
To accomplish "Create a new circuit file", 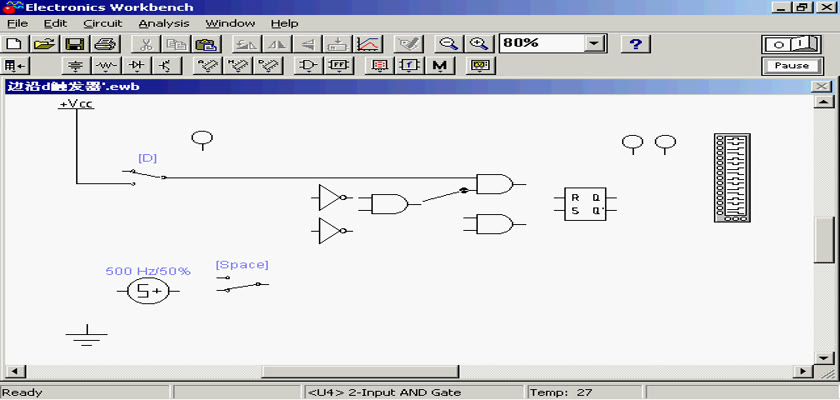I will tap(15, 43).
